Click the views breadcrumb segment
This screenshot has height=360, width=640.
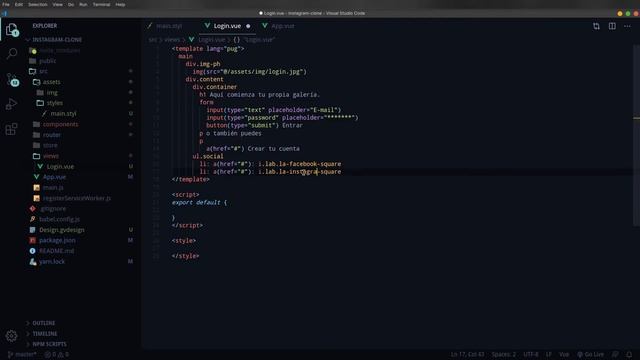172,40
